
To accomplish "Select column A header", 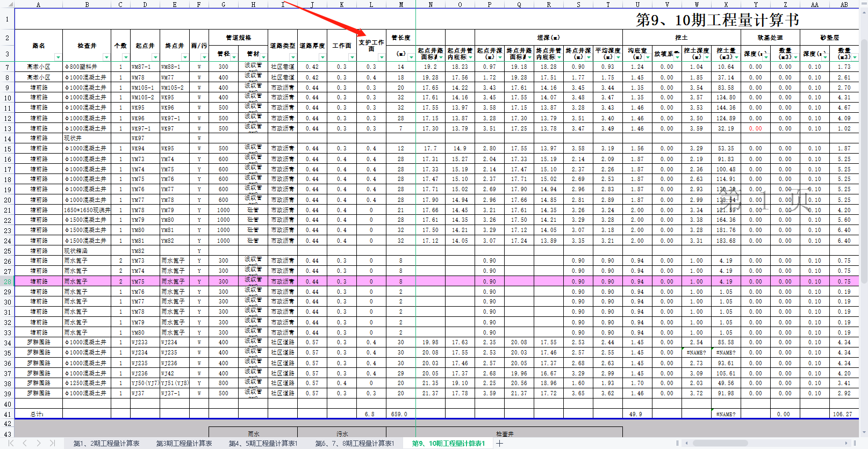I will pos(38,4).
